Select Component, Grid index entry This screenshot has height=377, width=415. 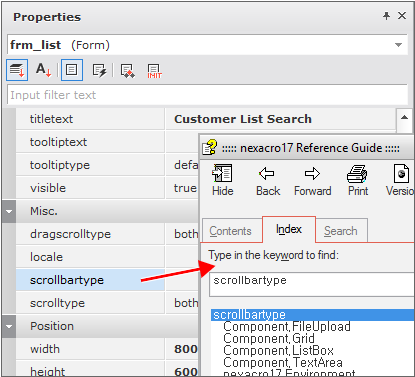(269, 339)
